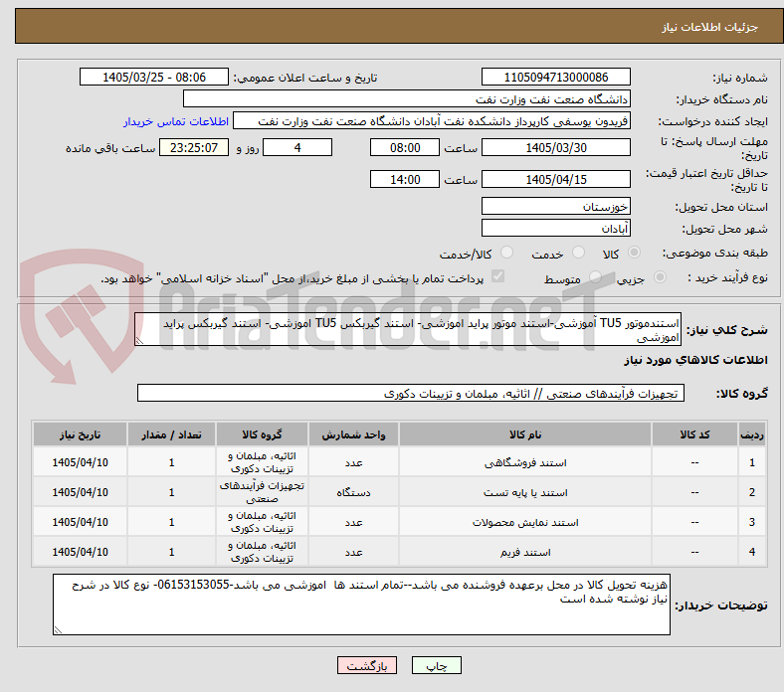
Task: Click the گروه کالا column header
Action: pyautogui.click(x=262, y=434)
